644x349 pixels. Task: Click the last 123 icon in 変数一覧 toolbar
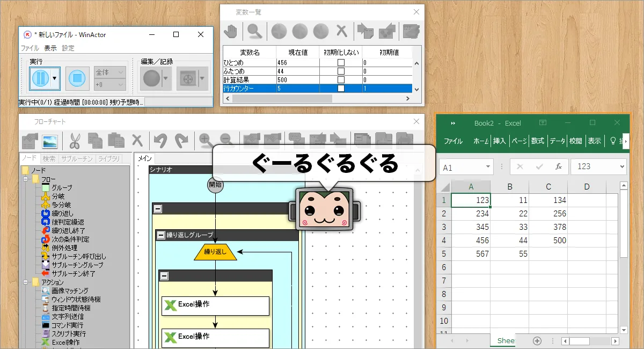[411, 32]
